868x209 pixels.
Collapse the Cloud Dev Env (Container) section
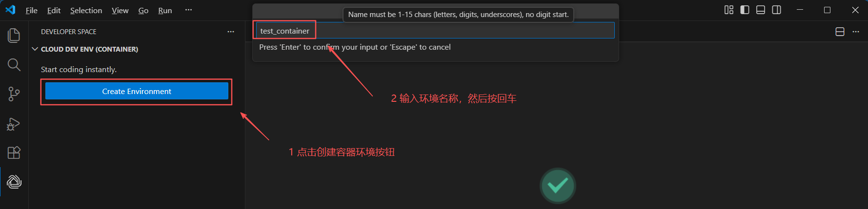pyautogui.click(x=85, y=49)
